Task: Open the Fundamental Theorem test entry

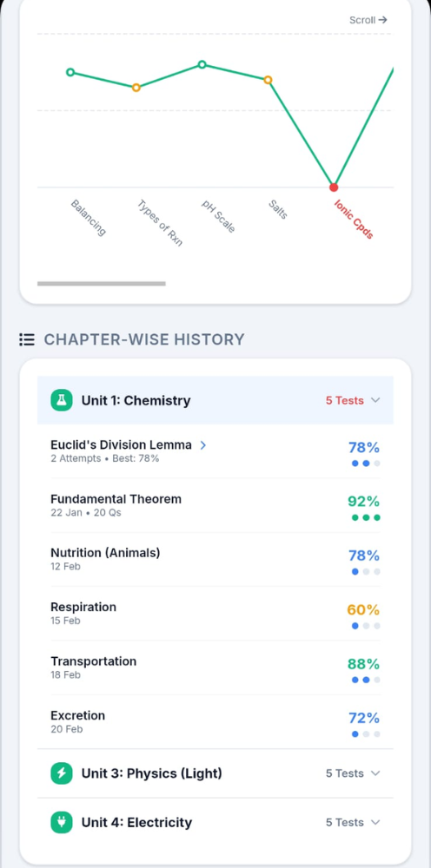Action: click(215, 506)
